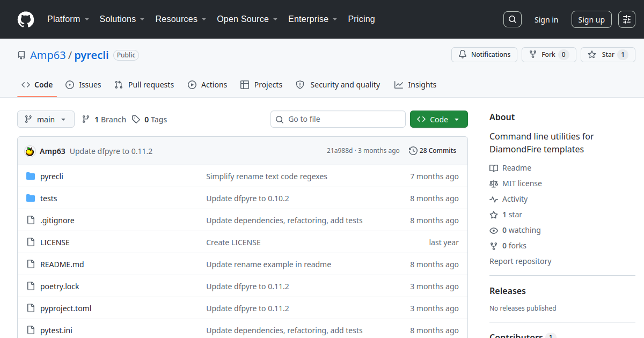Expand the Enterprise menu
The image size is (644, 338).
(312, 19)
